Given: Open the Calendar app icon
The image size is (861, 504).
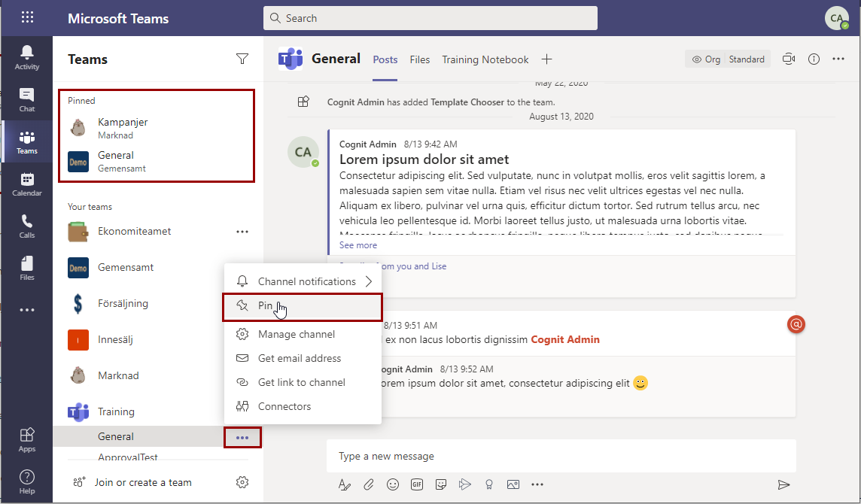Looking at the screenshot, I should pos(27,184).
